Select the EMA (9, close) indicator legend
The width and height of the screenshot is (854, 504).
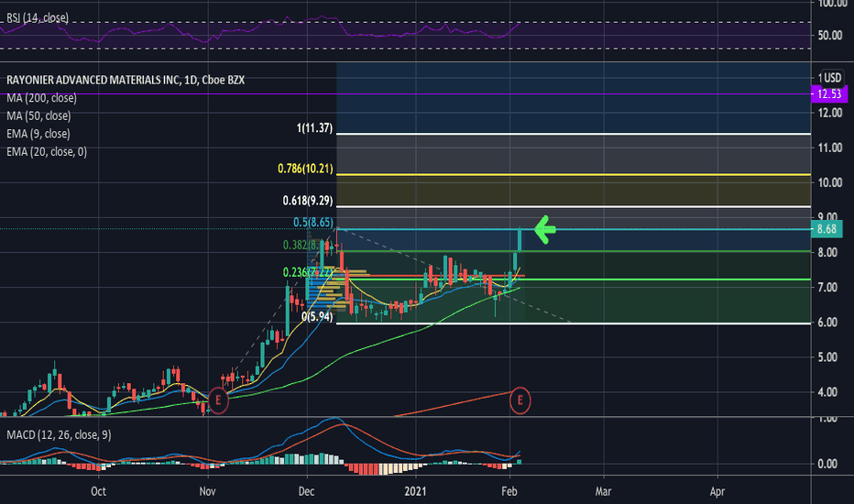tap(38, 134)
